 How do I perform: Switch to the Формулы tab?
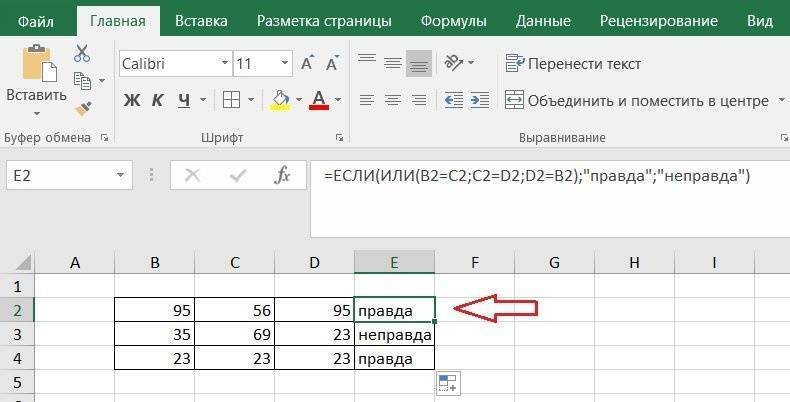coord(453,20)
